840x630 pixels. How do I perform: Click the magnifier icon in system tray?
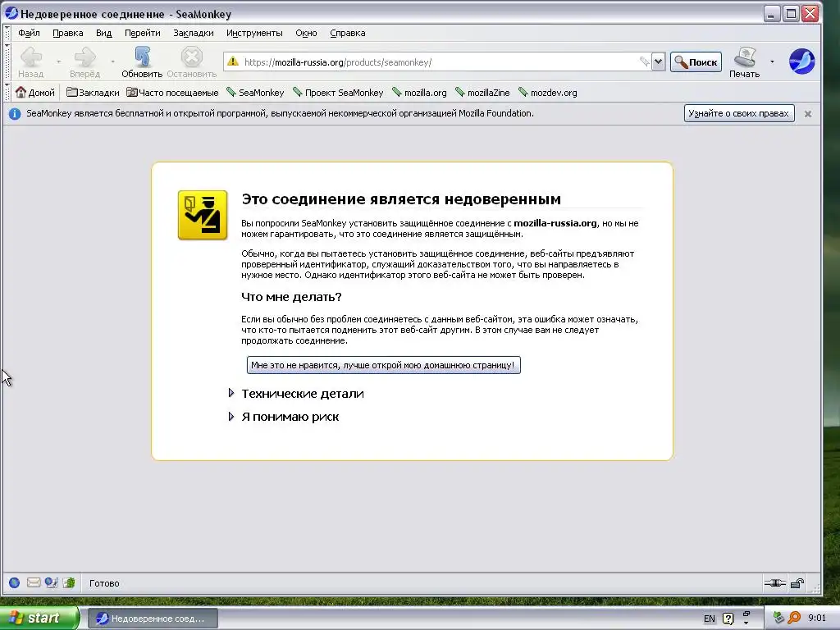tap(794, 619)
